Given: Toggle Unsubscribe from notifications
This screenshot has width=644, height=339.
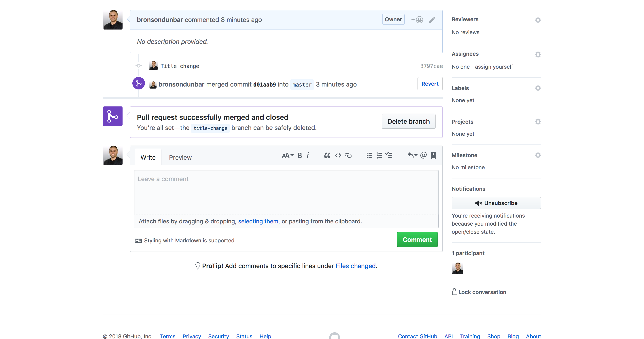Looking at the screenshot, I should (496, 203).
